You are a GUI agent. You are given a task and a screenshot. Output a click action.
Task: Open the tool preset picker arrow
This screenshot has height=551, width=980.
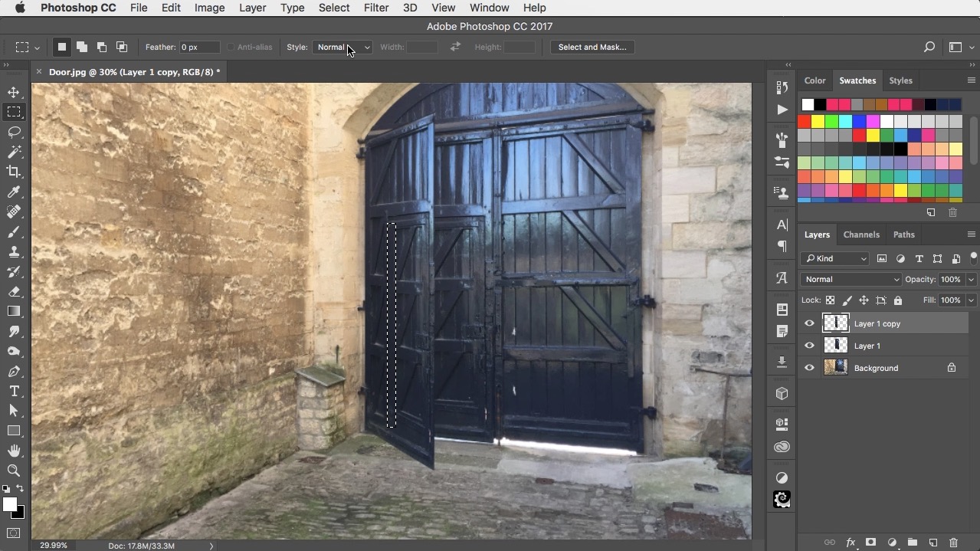click(x=37, y=48)
